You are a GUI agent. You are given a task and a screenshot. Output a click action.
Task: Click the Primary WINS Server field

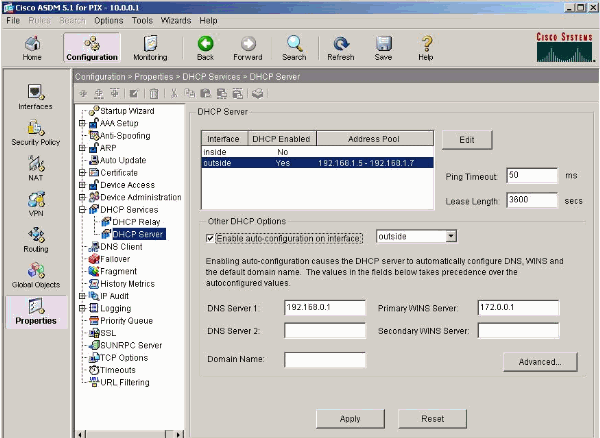[x=518, y=308]
